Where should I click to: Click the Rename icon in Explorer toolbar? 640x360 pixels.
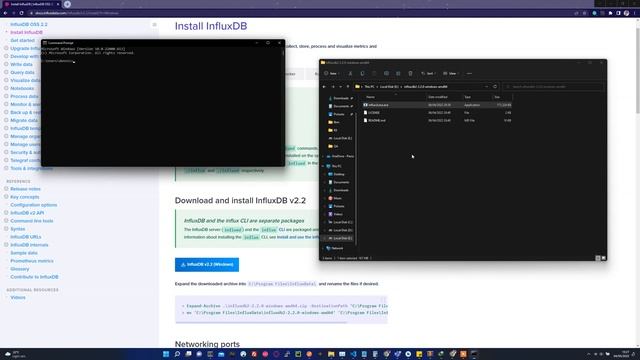[x=386, y=73]
